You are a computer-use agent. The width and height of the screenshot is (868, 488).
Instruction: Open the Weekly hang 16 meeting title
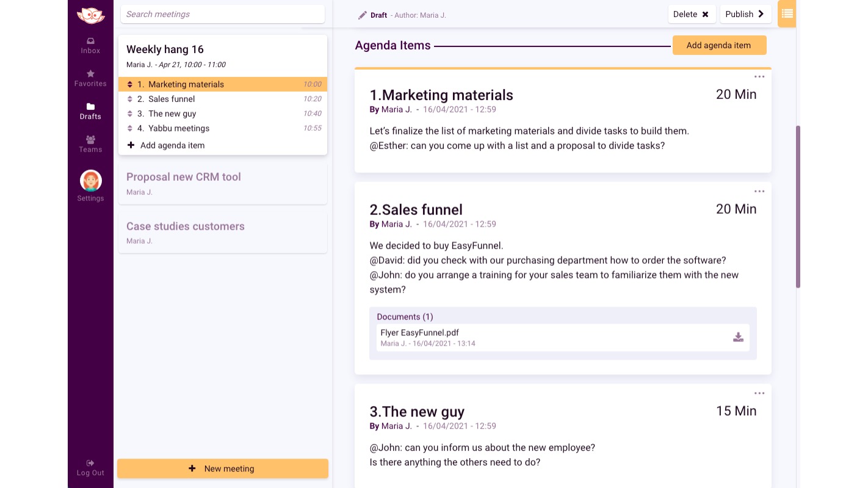coord(165,49)
